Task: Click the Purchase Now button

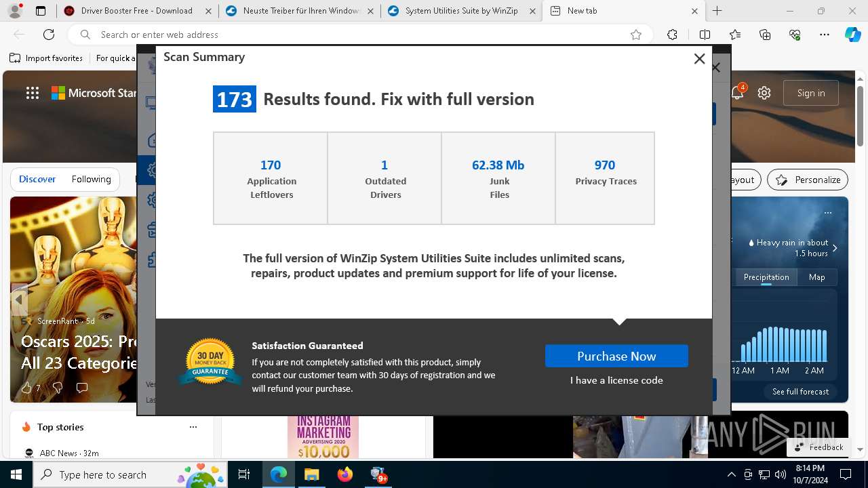Action: point(616,356)
